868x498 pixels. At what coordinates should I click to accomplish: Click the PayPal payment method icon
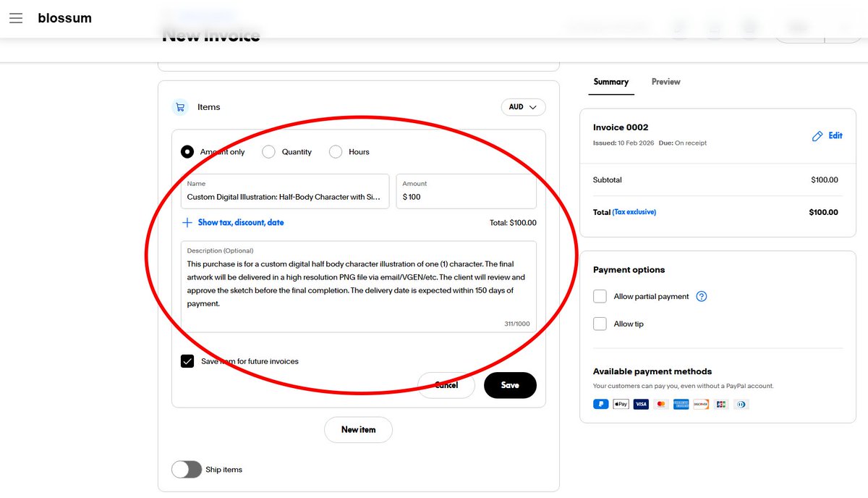point(600,404)
